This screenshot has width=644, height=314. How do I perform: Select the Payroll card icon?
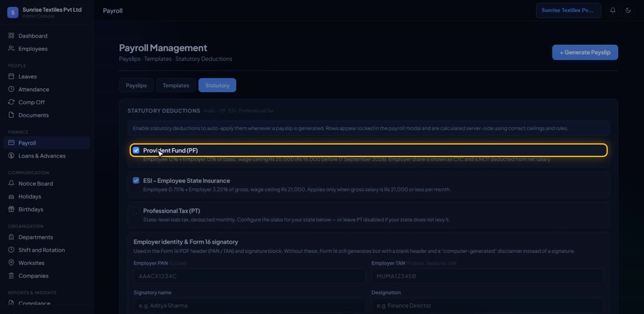click(x=11, y=143)
